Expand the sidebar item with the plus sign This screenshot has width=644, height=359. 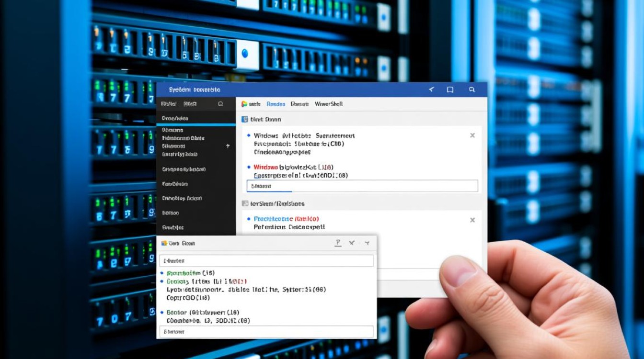point(228,146)
